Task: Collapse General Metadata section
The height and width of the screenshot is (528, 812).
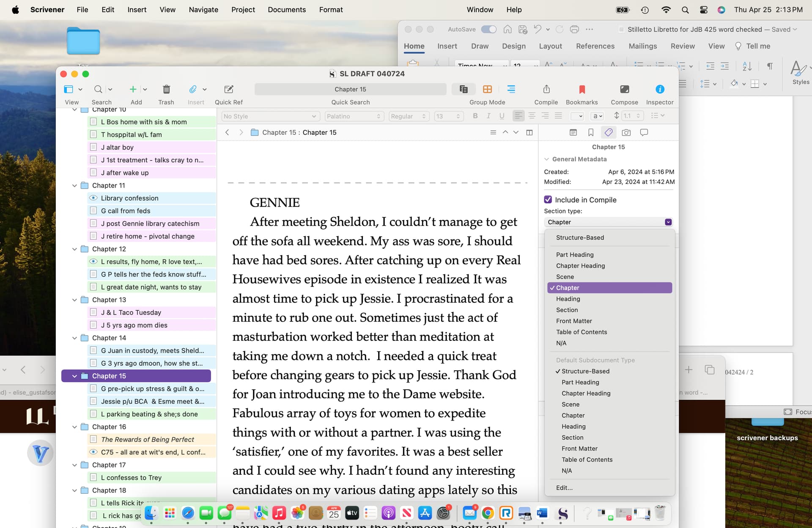Action: tap(546, 159)
